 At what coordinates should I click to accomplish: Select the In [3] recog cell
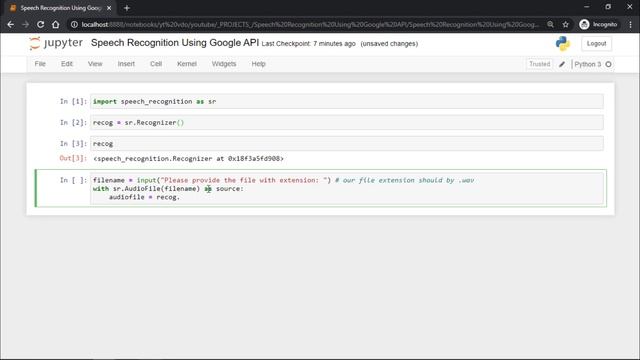tap(347, 144)
